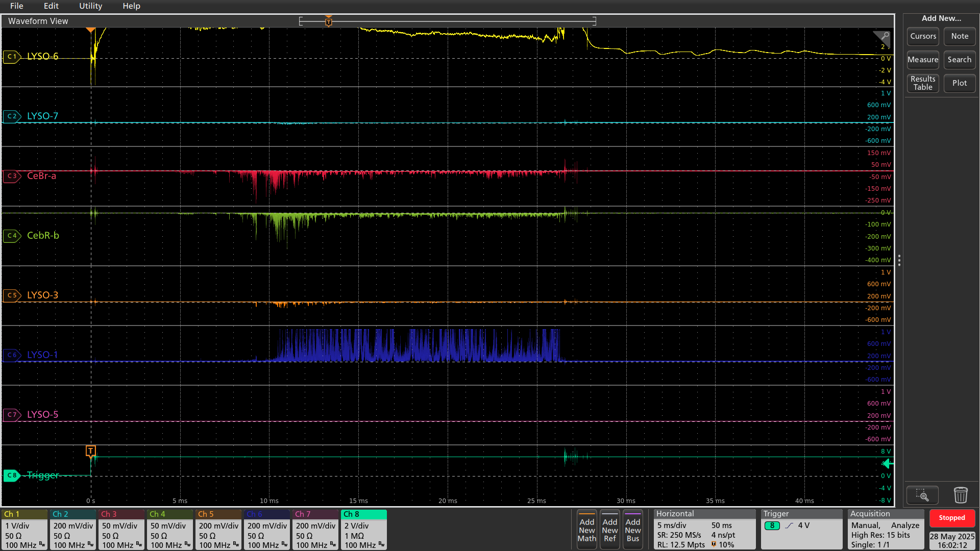Toggle the Ch 4 channel badge
Viewport: 980px width, 551px height.
170,530
